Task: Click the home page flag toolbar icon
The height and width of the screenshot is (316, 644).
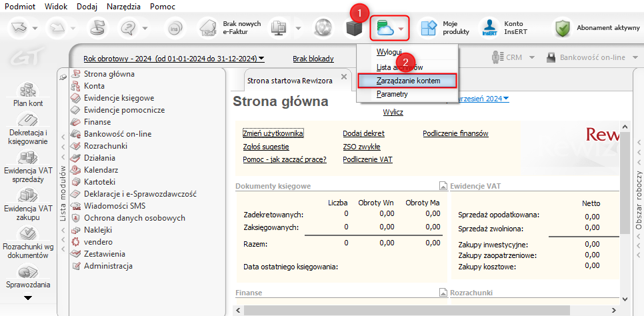Action: tap(99, 29)
